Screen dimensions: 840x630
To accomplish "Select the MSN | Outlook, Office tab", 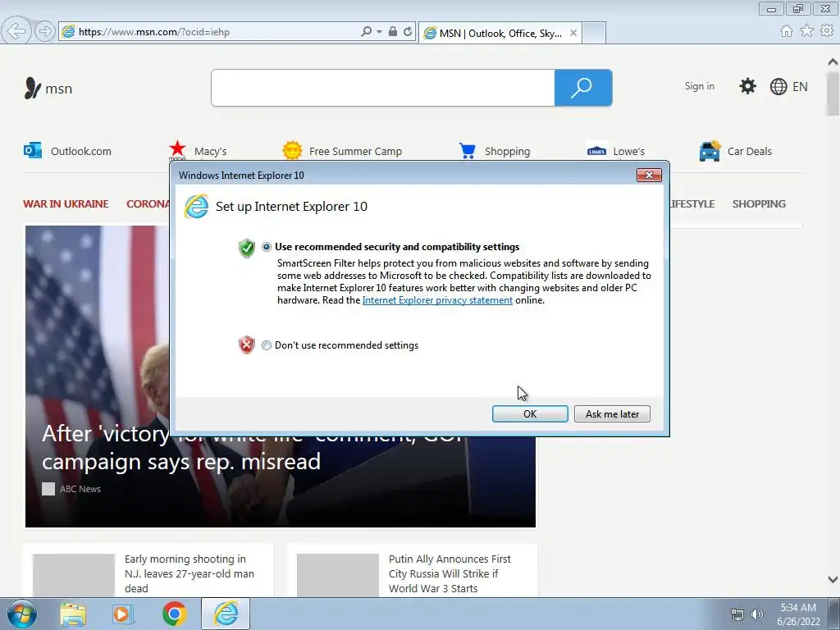I will pos(500,33).
